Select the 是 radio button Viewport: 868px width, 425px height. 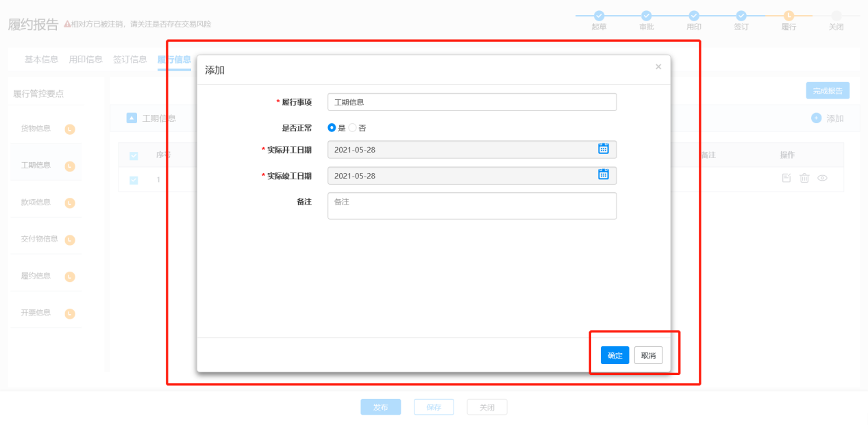[x=332, y=128]
